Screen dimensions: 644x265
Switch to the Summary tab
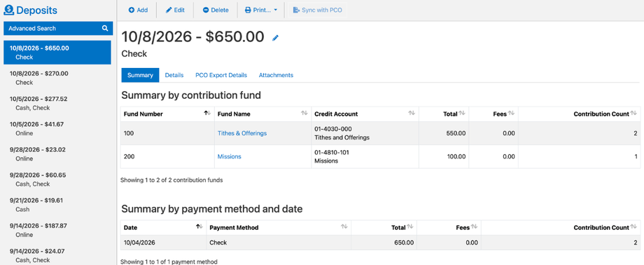140,75
